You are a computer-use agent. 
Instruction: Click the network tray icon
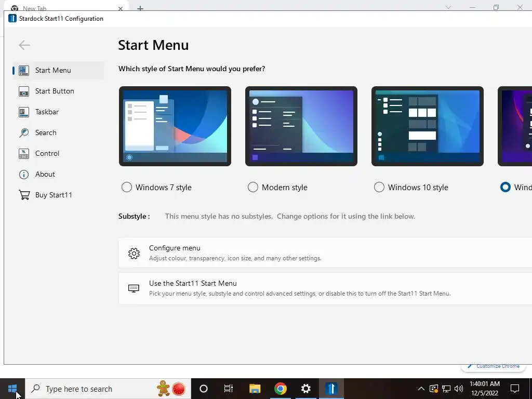pos(446,389)
